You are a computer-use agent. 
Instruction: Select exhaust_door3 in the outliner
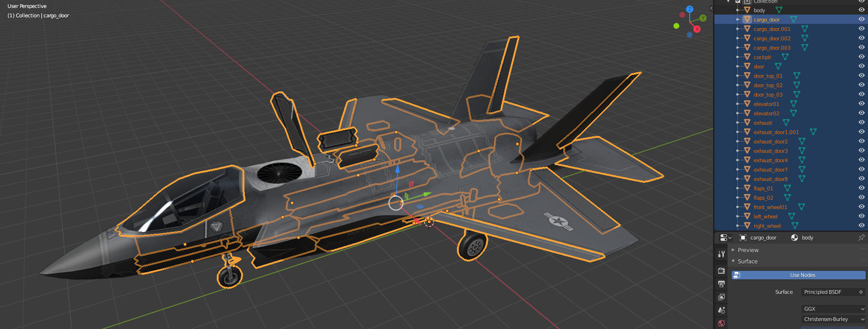pyautogui.click(x=771, y=150)
